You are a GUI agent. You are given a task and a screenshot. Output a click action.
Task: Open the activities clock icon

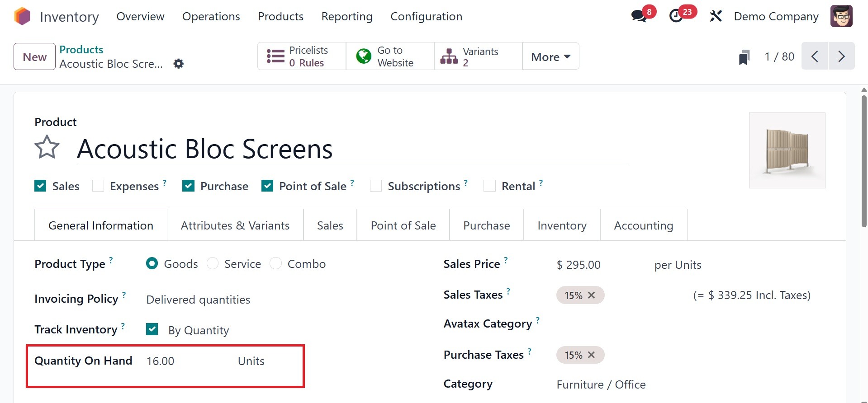676,16
